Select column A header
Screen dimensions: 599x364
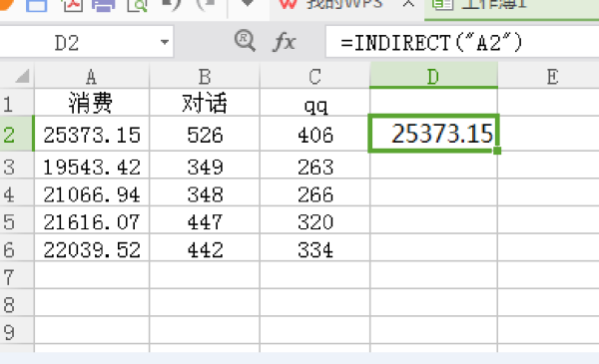tap(92, 77)
